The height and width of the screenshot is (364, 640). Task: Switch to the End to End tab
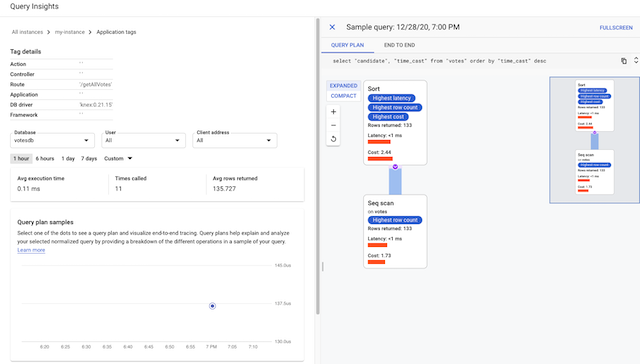(x=399, y=45)
